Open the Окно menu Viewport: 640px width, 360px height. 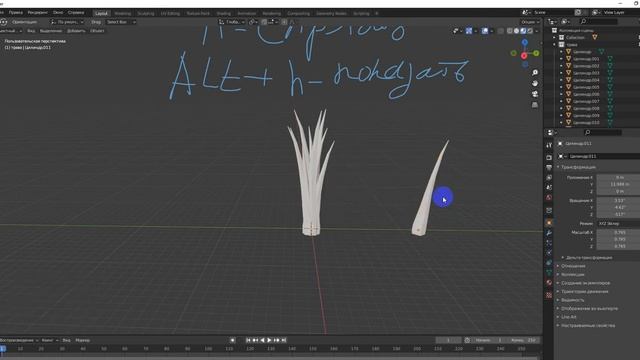point(58,13)
